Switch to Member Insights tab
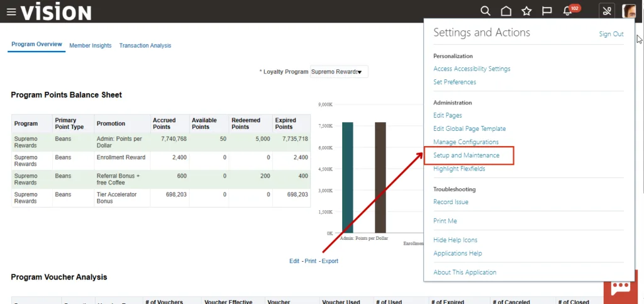 pos(90,45)
